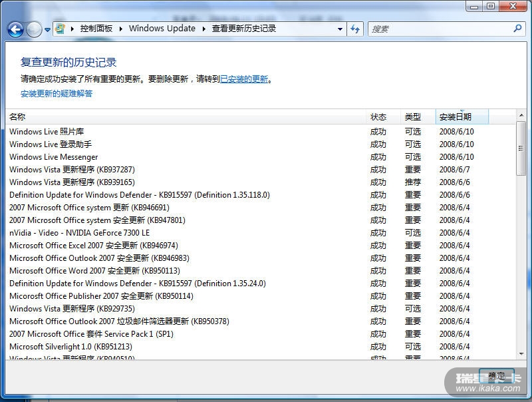Select Office Publisher 2007 安全更新 (KB950114)
This screenshot has height=402, width=532.
(261, 296)
